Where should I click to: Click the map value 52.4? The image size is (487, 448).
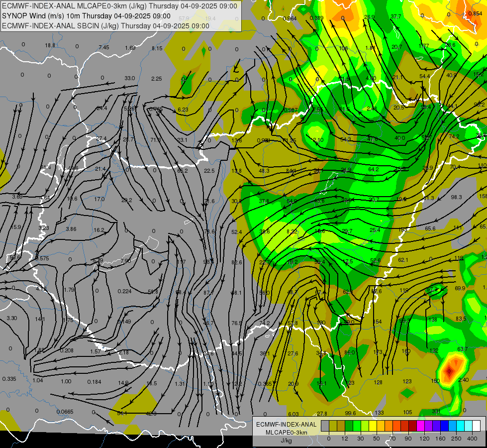click(237, 232)
